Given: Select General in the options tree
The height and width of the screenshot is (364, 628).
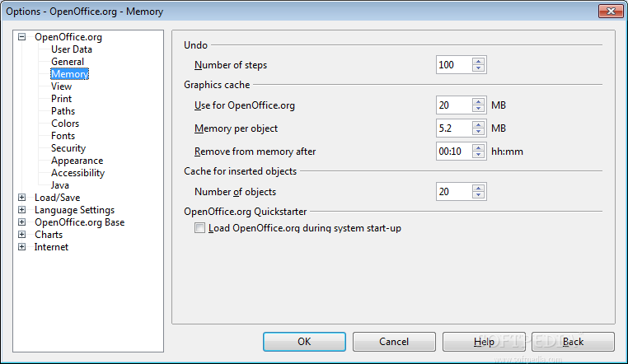Looking at the screenshot, I should 68,62.
